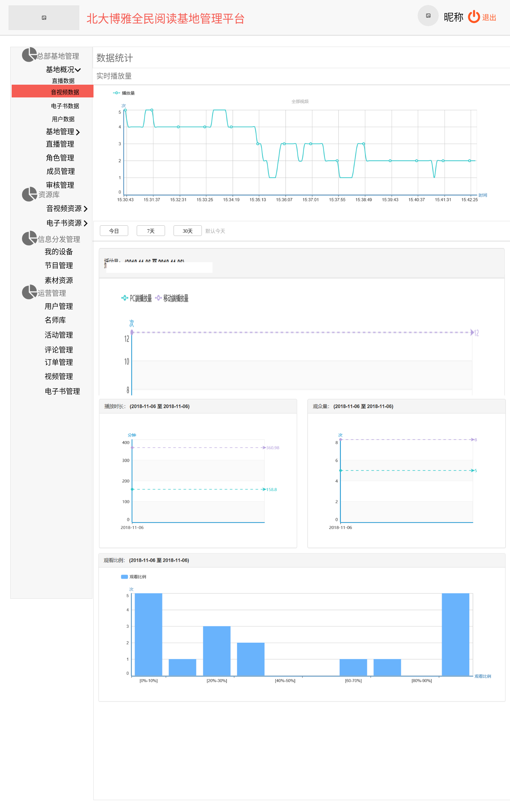
Task: Click the user avatar image
Action: 428,16
